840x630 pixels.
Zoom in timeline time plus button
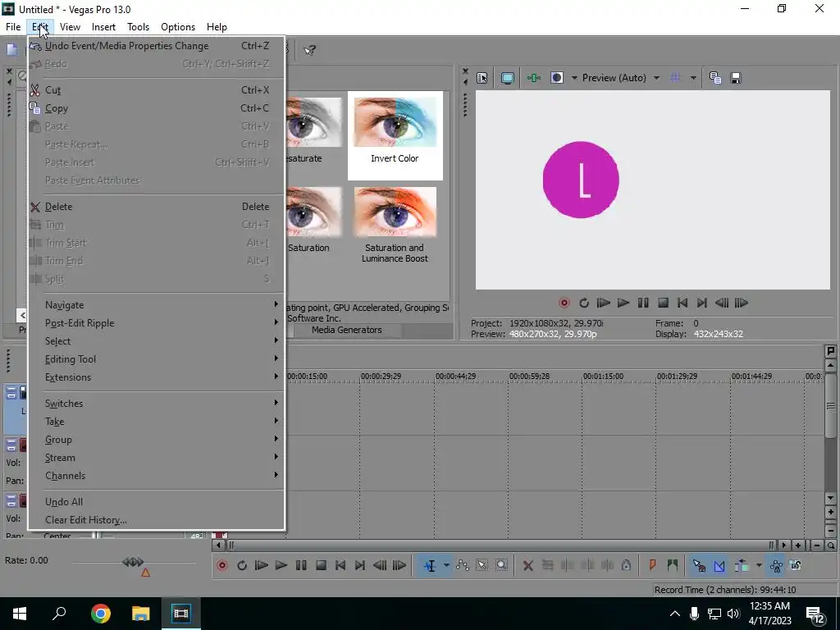pos(798,546)
